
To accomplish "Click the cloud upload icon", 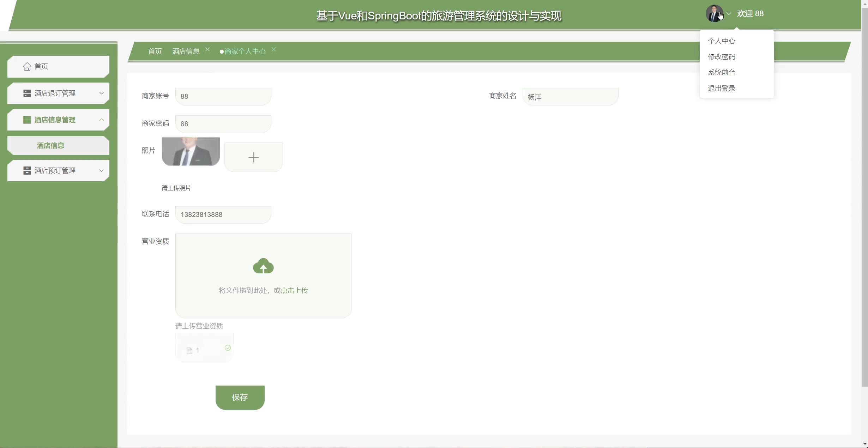I will pos(263,266).
